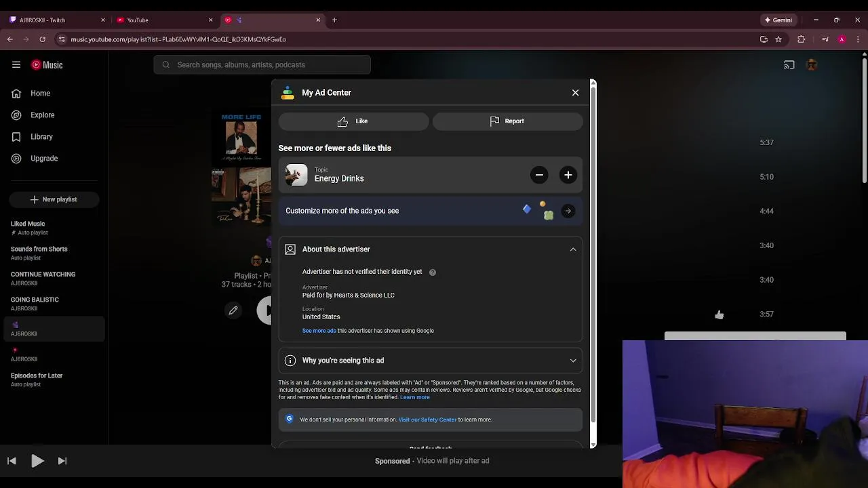Viewport: 868px width, 488px height.
Task: Select the track with duration 4:44
Action: coord(766,211)
